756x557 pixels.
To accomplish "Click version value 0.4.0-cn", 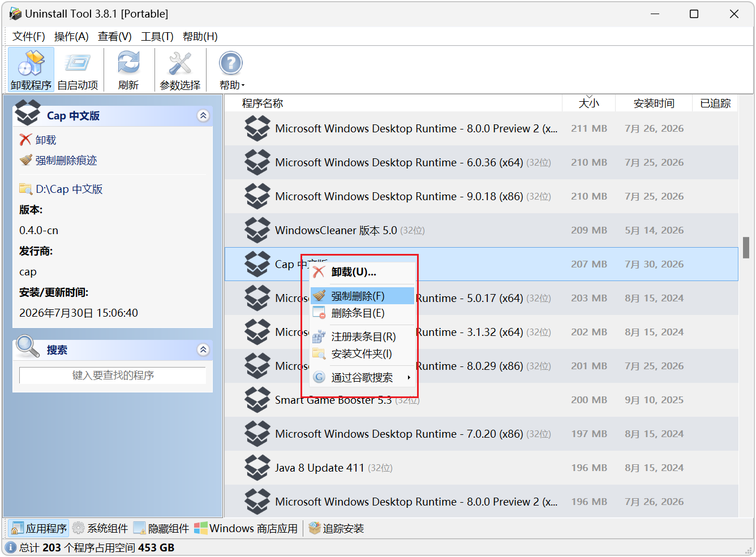I will 38,230.
